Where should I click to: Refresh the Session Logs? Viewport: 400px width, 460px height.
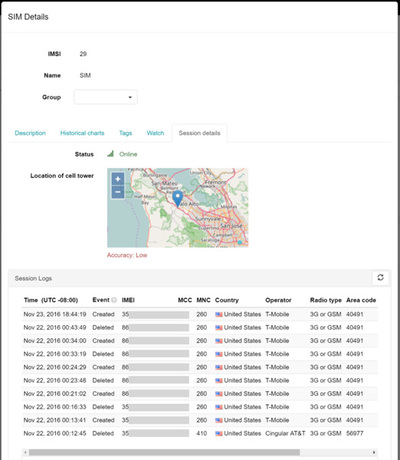380,277
